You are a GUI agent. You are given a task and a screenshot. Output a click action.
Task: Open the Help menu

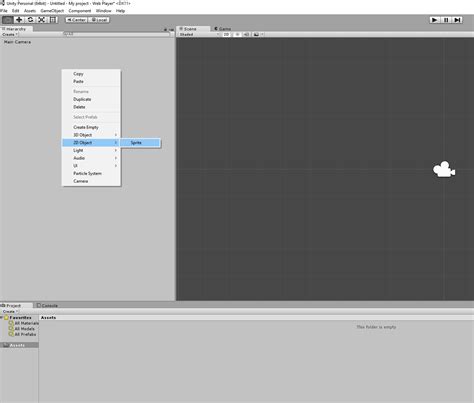[x=120, y=11]
